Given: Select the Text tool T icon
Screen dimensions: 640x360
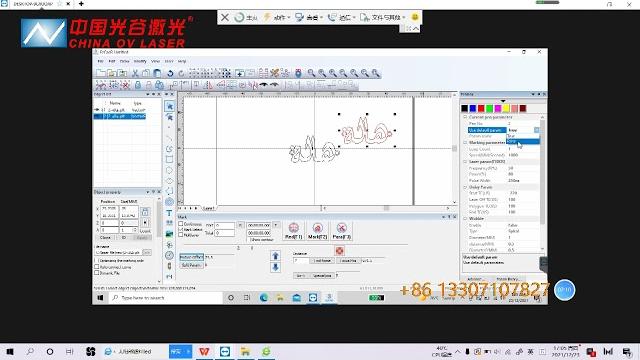Looking at the screenshot, I should pyautogui.click(x=169, y=213).
